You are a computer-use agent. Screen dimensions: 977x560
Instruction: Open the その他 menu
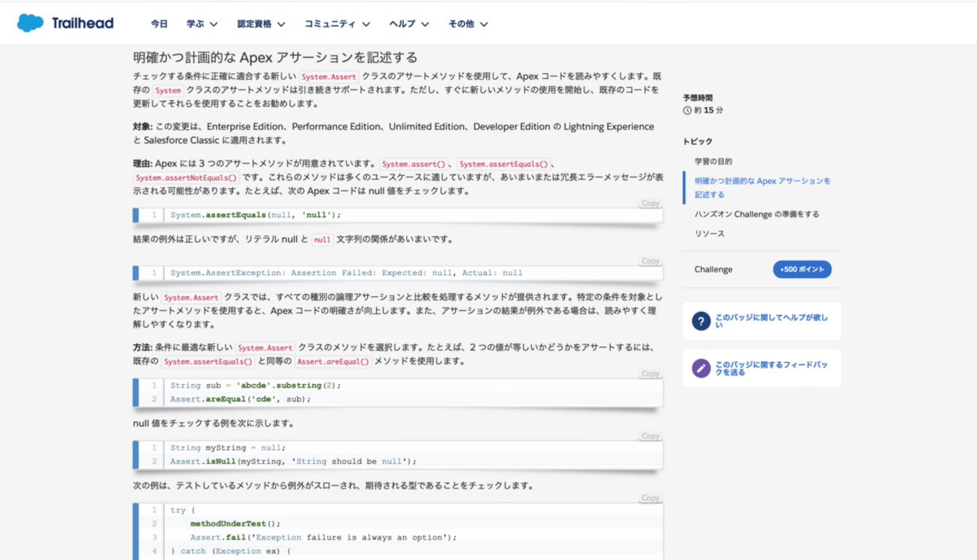pos(468,24)
